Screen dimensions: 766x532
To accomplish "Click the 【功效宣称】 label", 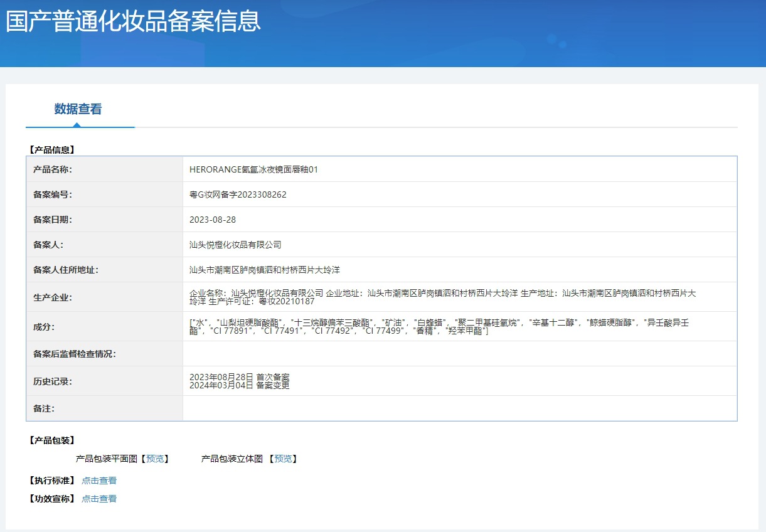I will [51, 499].
